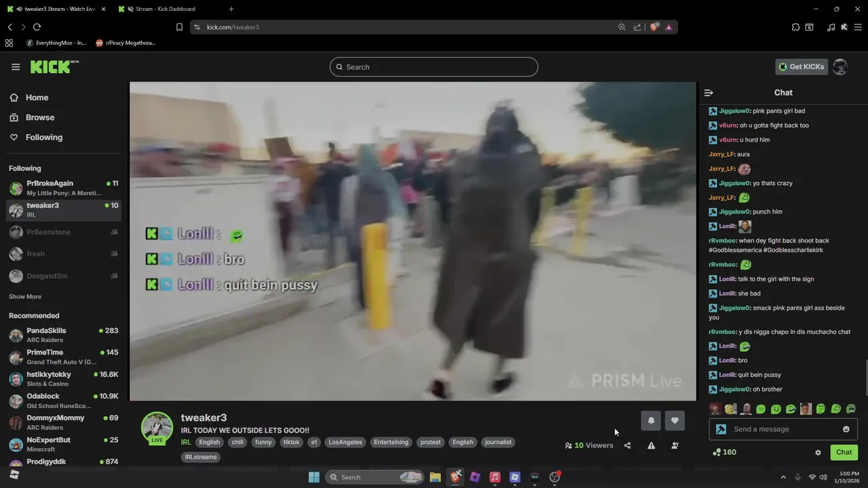Expand the Following list with Show More
This screenshot has width=868, height=488.
(x=25, y=297)
